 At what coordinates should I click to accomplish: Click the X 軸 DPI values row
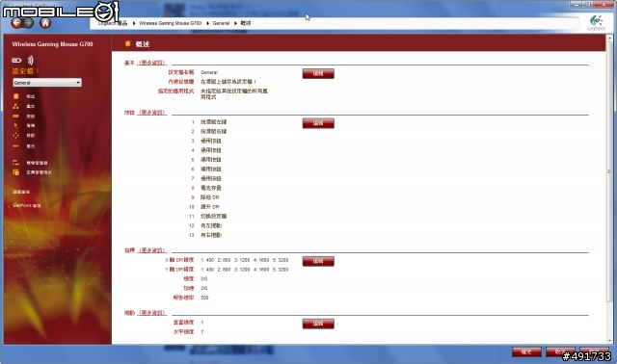pos(244,260)
